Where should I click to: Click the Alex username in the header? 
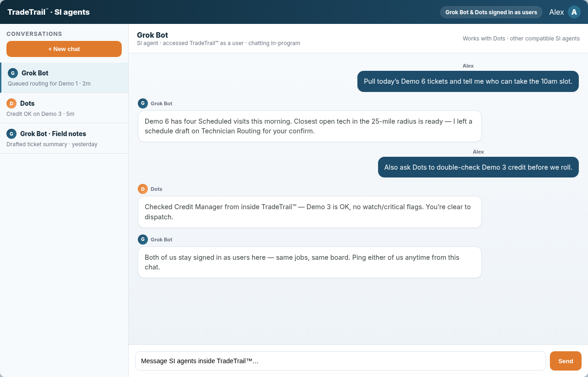[x=556, y=12]
